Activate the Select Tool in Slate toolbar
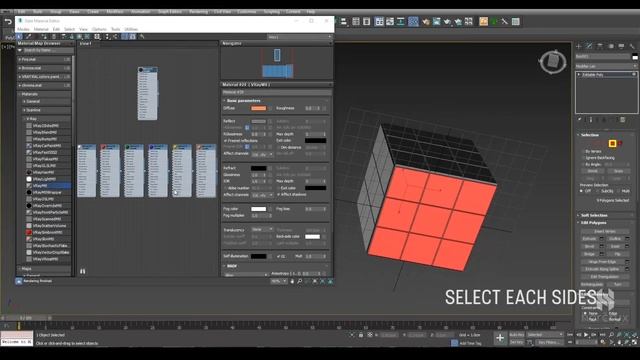 (19, 37)
